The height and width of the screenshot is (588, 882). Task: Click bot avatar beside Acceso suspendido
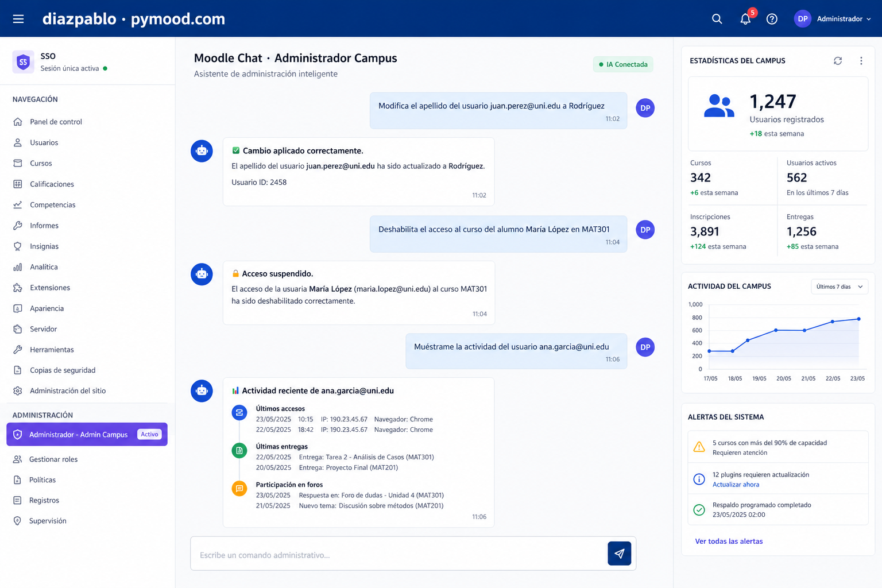coord(202,274)
